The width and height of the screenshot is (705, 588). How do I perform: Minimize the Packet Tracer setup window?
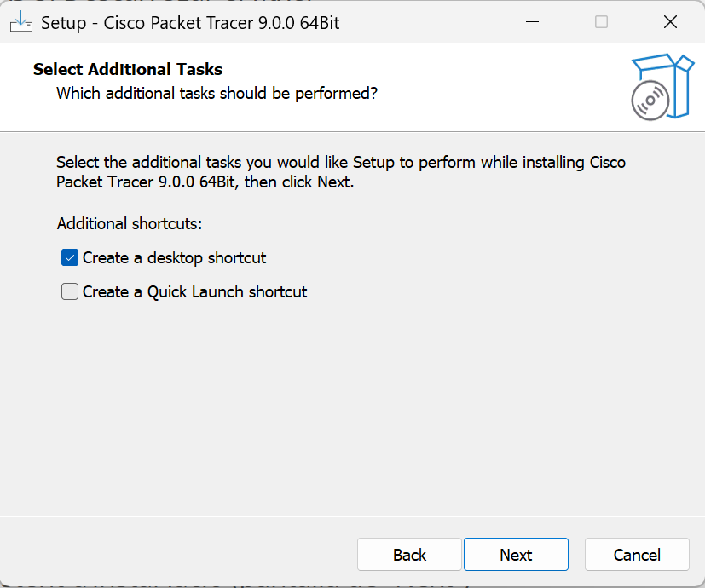tap(532, 22)
